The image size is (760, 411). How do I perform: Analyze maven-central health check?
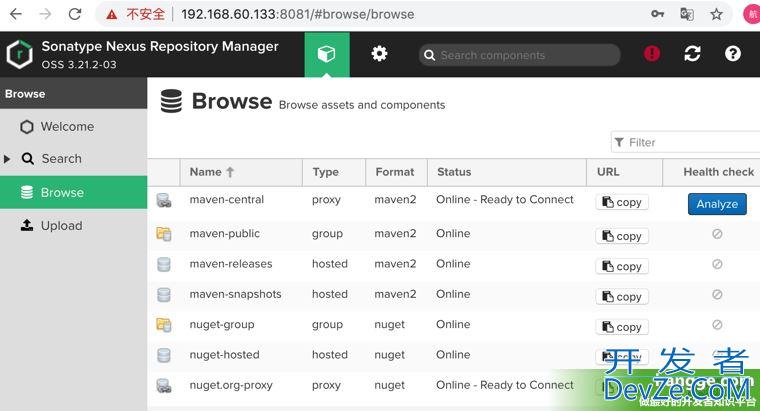(717, 204)
